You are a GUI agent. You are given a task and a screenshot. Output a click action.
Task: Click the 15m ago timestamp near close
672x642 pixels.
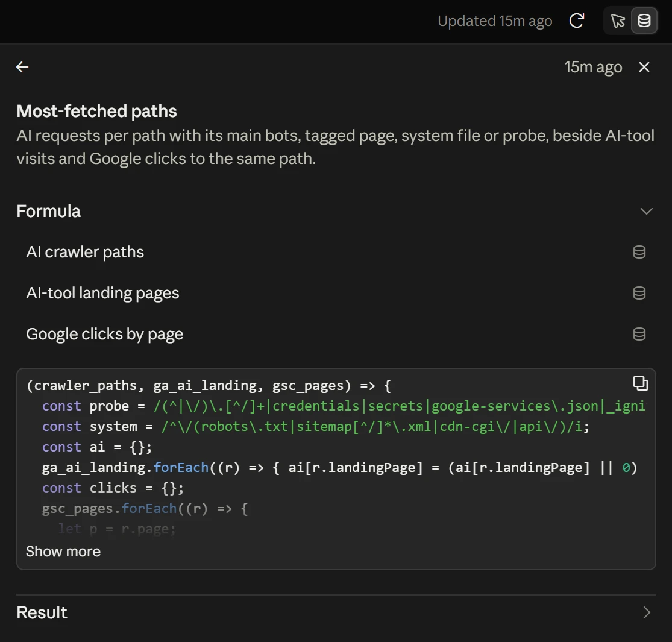click(x=593, y=67)
